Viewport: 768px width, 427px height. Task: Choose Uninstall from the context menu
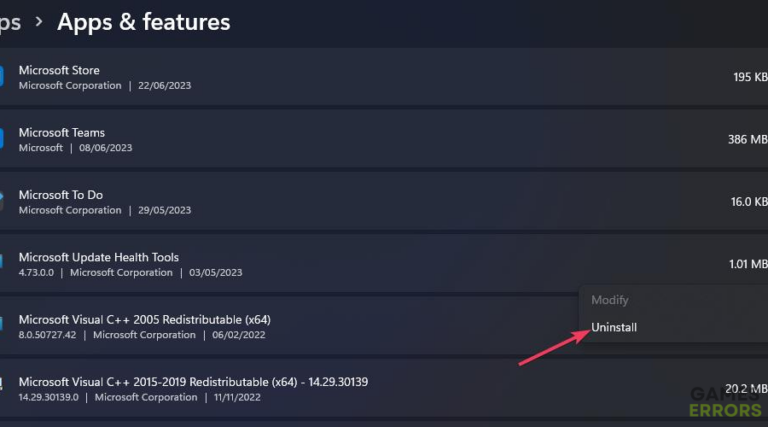pyautogui.click(x=614, y=328)
